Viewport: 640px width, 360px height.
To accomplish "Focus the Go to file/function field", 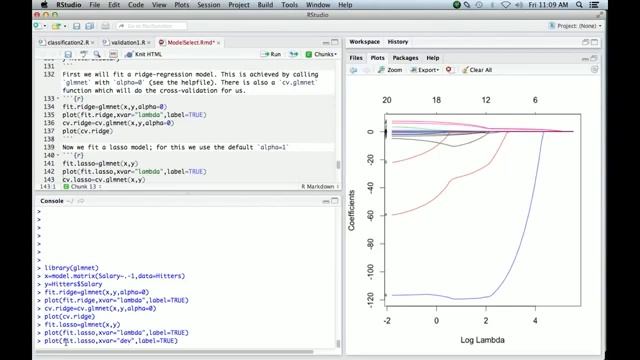I will pos(151,26).
